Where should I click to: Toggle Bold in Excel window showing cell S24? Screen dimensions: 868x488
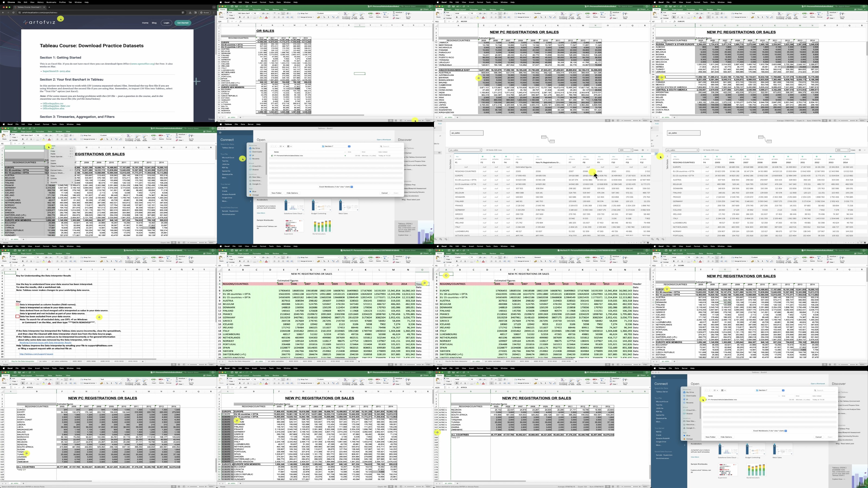click(240, 17)
